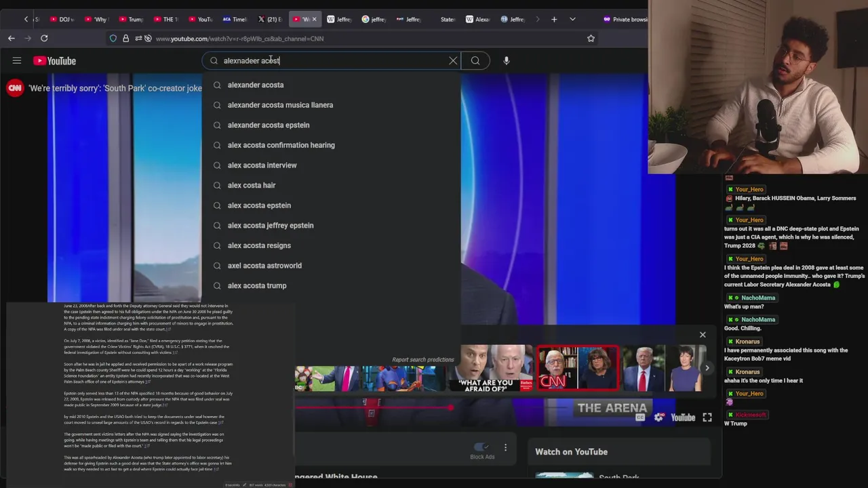Image resolution: width=868 pixels, height=488 pixels.
Task: Reload the page with the refresh icon
Action: coord(44,39)
